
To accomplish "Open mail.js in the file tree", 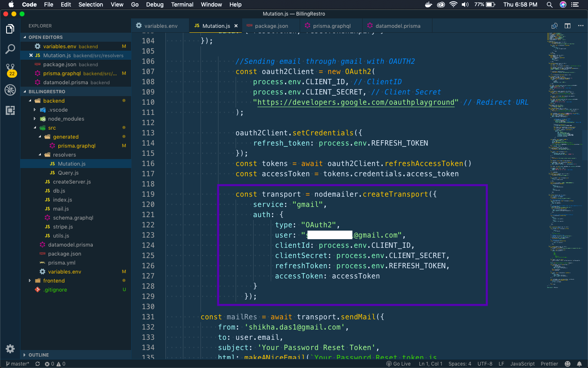I will tap(61, 209).
